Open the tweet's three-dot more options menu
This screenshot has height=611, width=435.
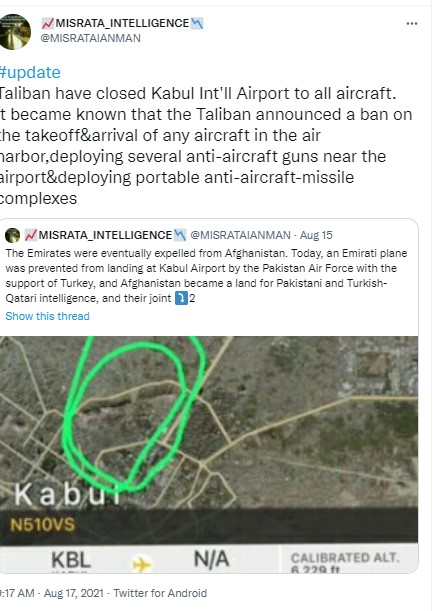pyautogui.click(x=412, y=24)
